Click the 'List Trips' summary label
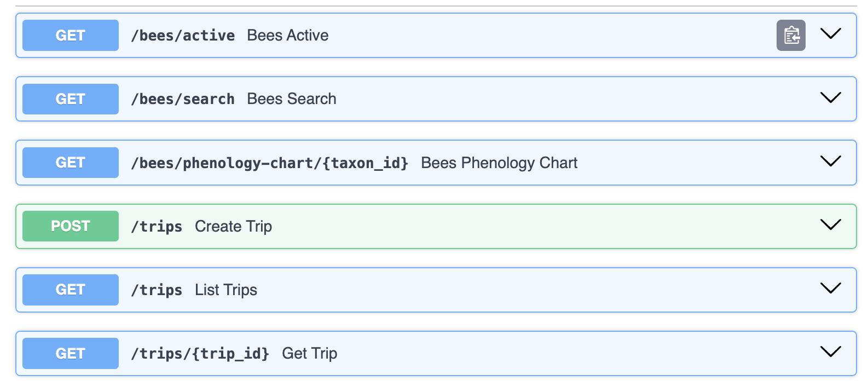Screen dimensions: 868x392 pyautogui.click(x=225, y=290)
